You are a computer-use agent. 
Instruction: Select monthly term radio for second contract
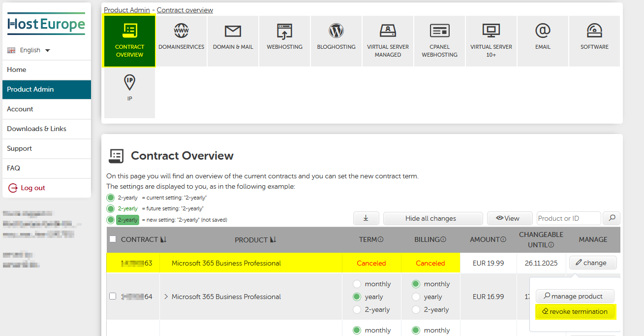click(x=357, y=284)
